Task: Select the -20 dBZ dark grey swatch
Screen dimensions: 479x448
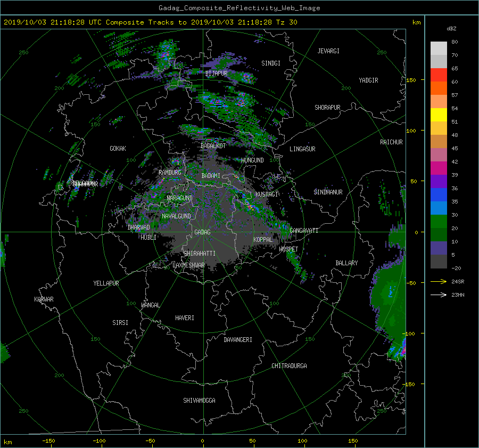Action: click(439, 262)
